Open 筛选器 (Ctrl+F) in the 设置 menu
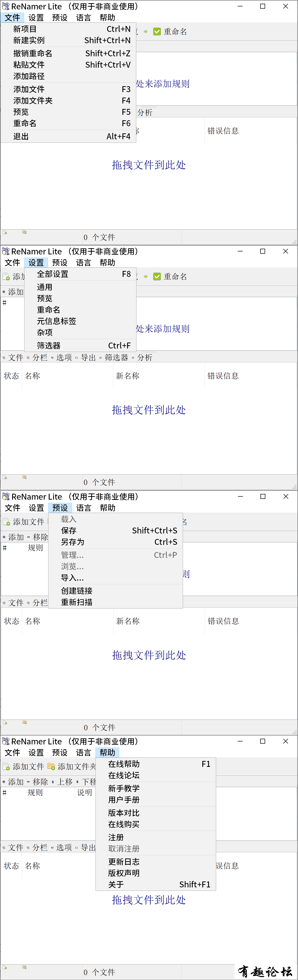The width and height of the screenshot is (298, 980). point(80,346)
